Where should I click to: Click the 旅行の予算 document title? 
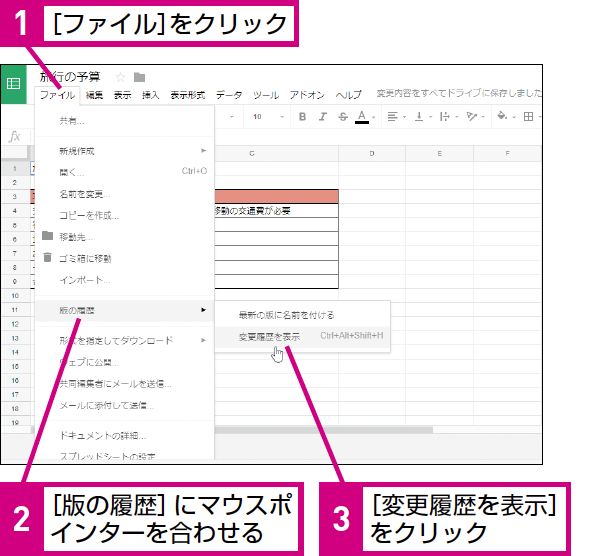[x=70, y=77]
